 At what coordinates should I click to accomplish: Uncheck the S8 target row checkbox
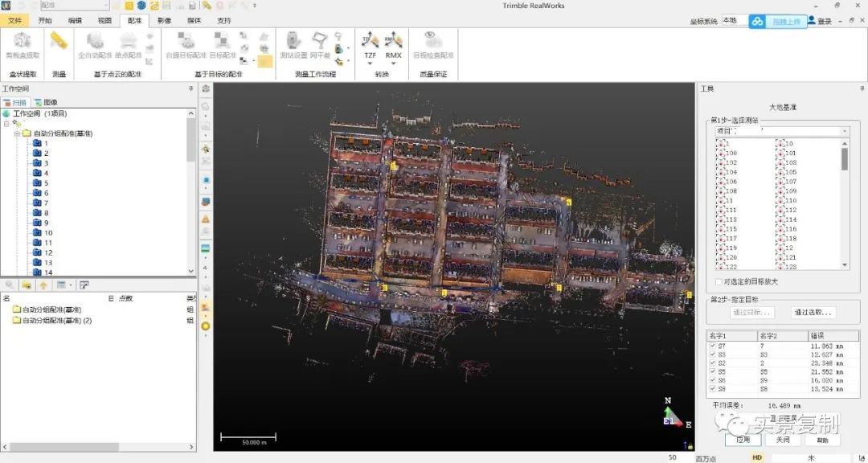[712, 389]
